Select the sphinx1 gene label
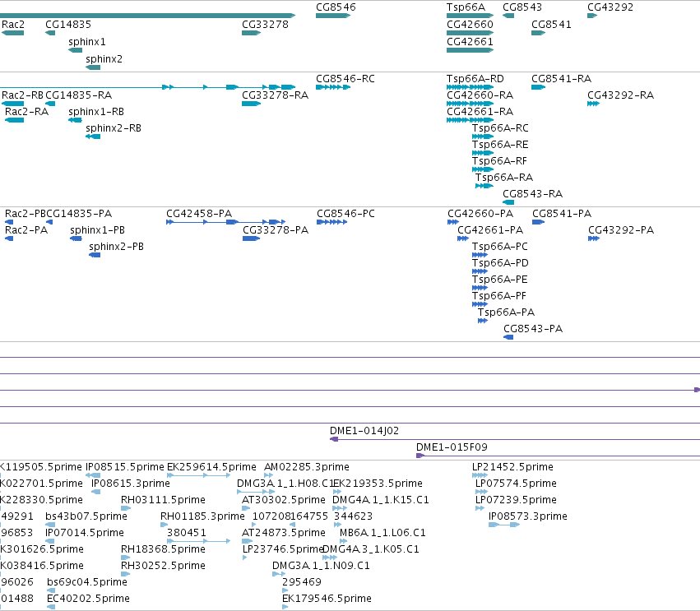Screen dimensions: 700x611 pyautogui.click(x=87, y=42)
